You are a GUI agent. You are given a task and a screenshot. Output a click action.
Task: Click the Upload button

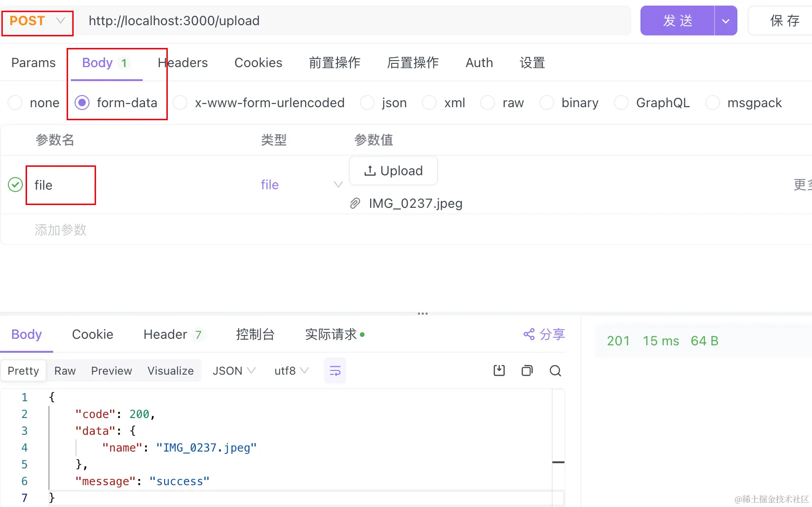tap(393, 171)
